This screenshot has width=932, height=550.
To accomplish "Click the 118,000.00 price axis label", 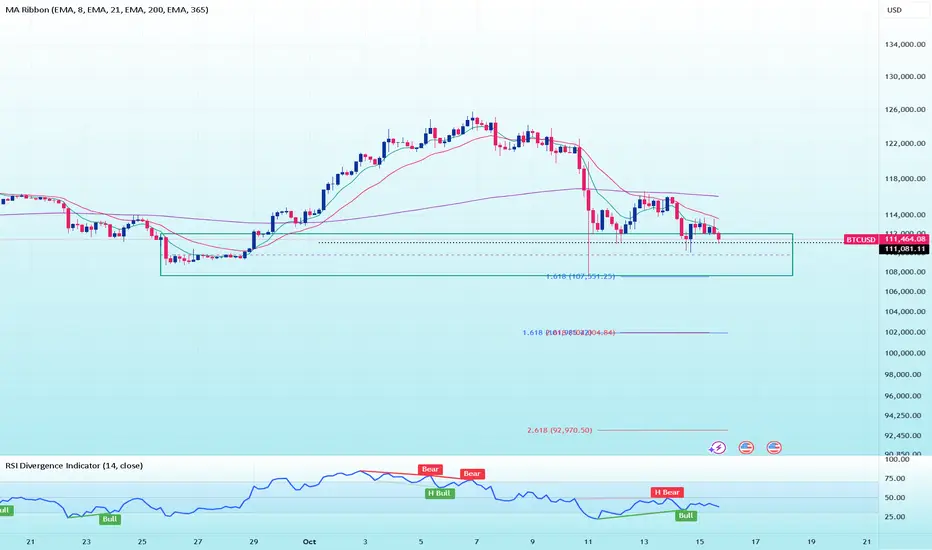I will tap(905, 179).
